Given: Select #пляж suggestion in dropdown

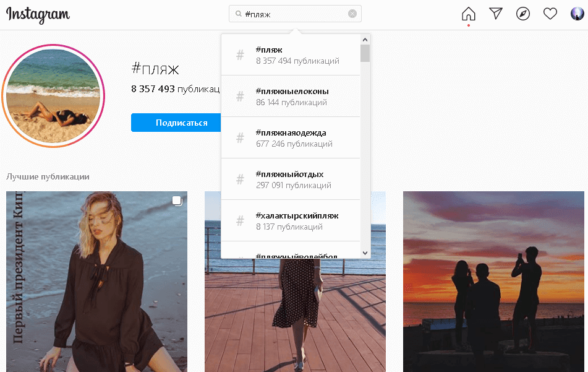Looking at the screenshot, I should [x=291, y=55].
